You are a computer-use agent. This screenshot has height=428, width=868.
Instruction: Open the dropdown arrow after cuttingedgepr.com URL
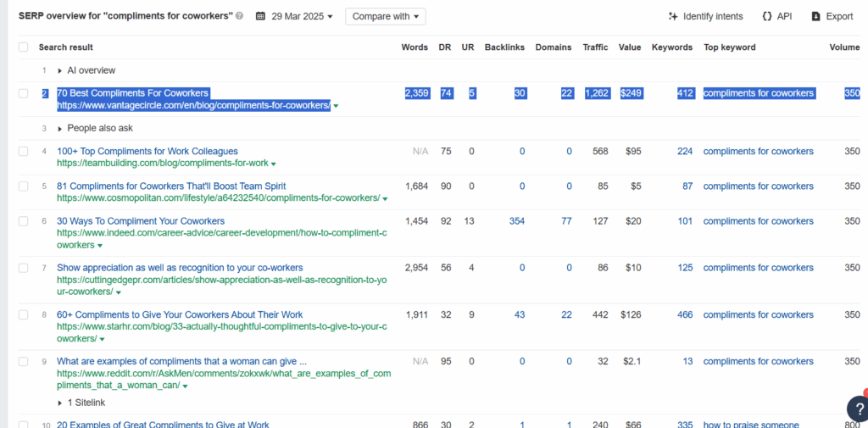(118, 292)
